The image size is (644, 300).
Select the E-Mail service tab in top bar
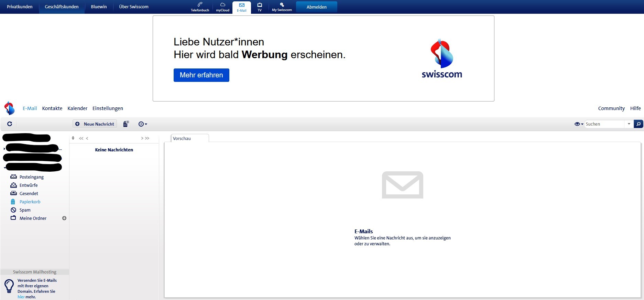pyautogui.click(x=241, y=7)
